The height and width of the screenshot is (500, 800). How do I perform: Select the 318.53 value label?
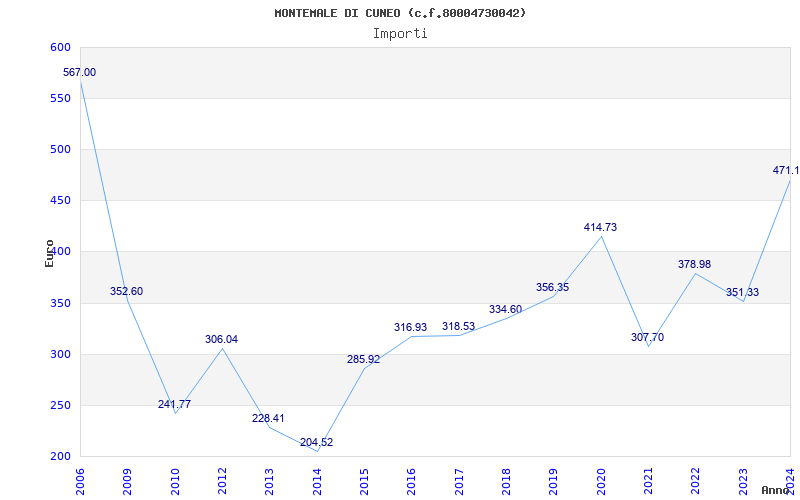(x=458, y=326)
